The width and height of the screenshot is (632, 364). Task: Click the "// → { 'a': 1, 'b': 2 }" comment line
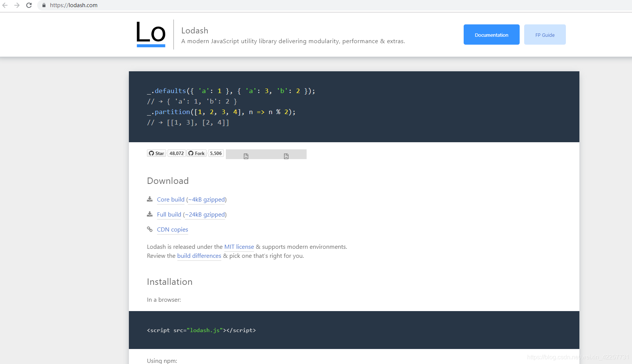coord(192,101)
